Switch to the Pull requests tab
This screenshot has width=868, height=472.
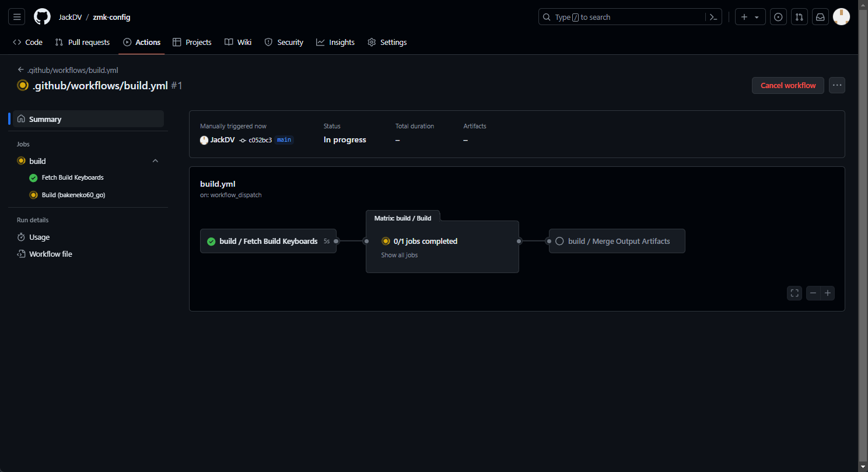[x=82, y=43]
